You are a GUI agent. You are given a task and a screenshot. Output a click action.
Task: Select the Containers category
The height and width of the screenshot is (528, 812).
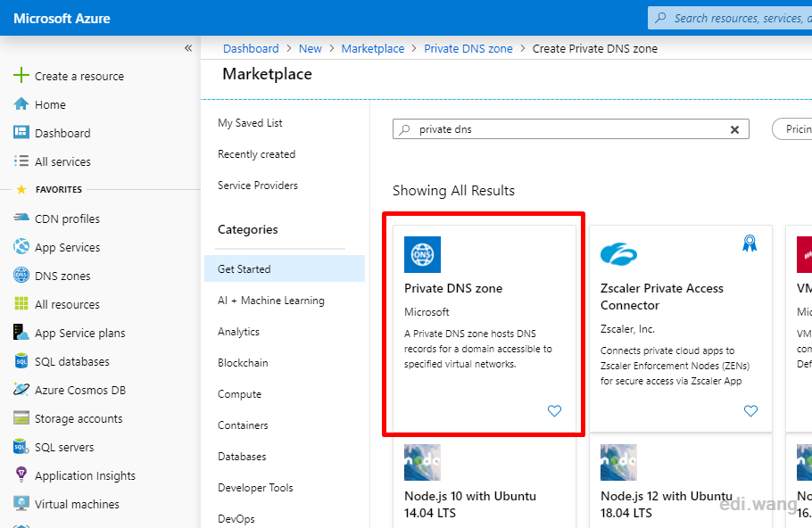point(243,425)
